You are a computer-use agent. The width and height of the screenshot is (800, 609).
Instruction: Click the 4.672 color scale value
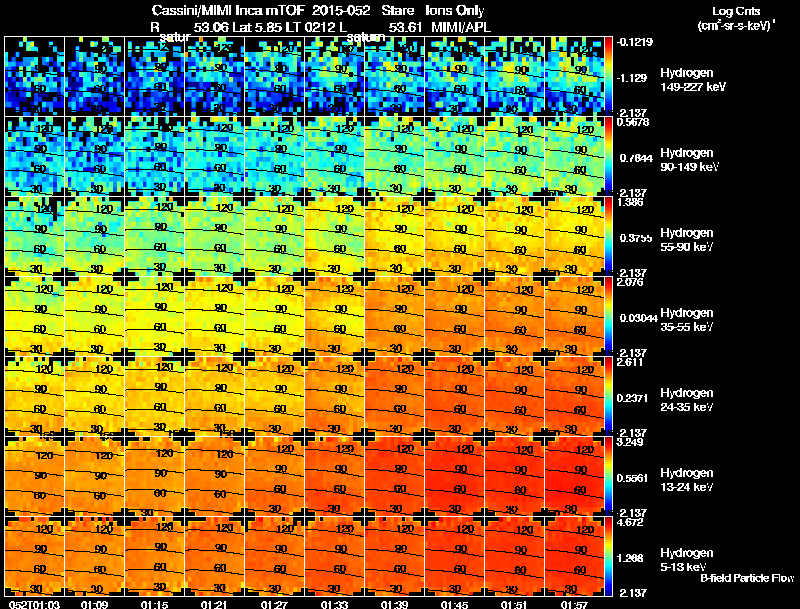pos(630,522)
